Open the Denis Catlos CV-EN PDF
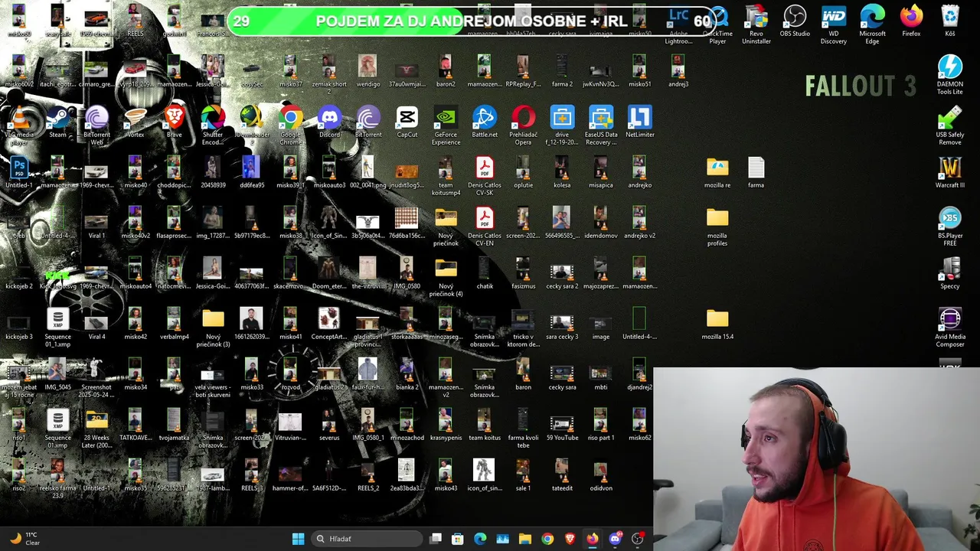Viewport: 980px width, 551px height. coord(485,226)
